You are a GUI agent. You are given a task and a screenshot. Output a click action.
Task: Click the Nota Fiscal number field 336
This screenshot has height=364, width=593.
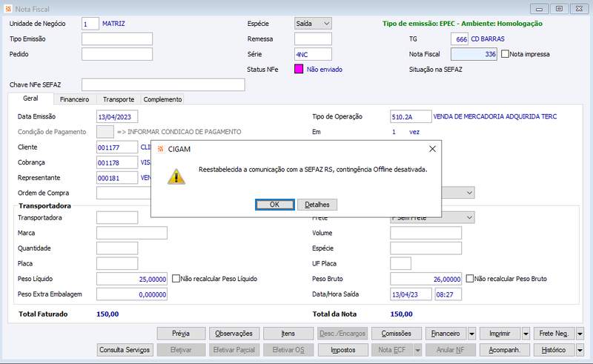pyautogui.click(x=474, y=54)
